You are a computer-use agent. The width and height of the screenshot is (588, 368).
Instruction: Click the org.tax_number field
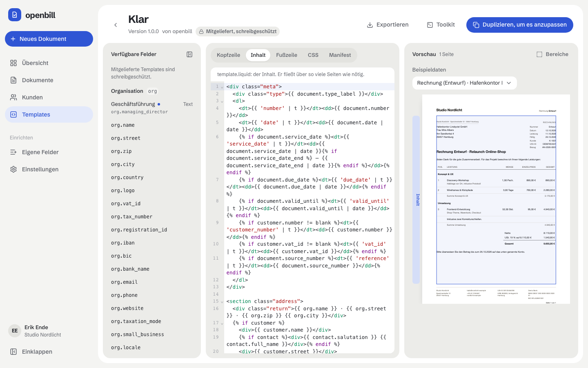pyautogui.click(x=132, y=217)
